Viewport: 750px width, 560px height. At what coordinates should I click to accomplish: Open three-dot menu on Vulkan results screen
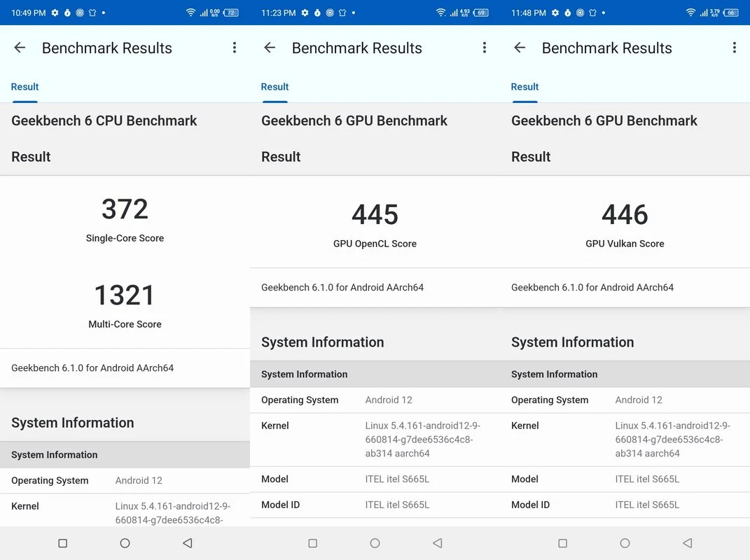[x=734, y=48]
